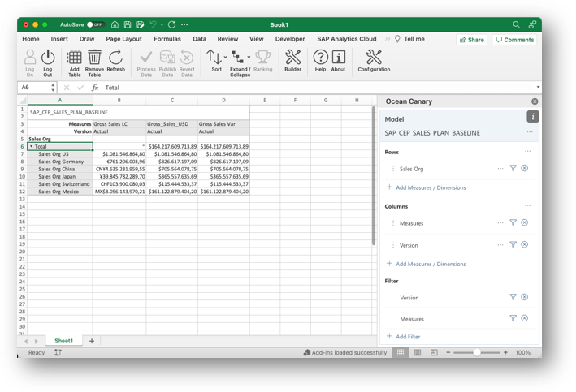Image resolution: width=576 pixels, height=392 pixels.
Task: Add a new sheet with plus
Action: point(92,341)
